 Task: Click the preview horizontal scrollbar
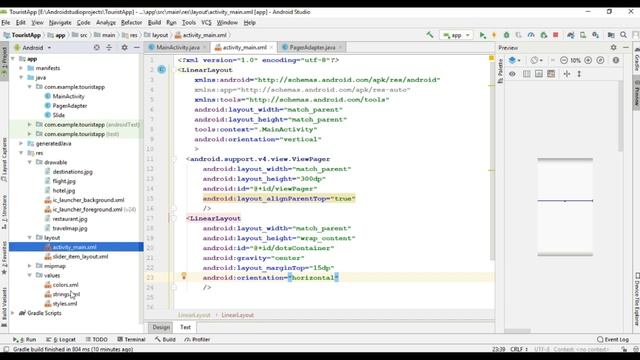coord(517,331)
